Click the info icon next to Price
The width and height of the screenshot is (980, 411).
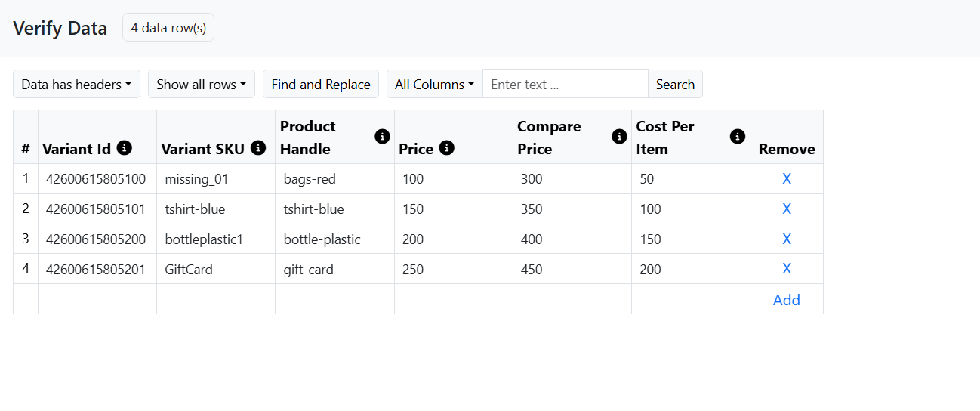point(446,148)
